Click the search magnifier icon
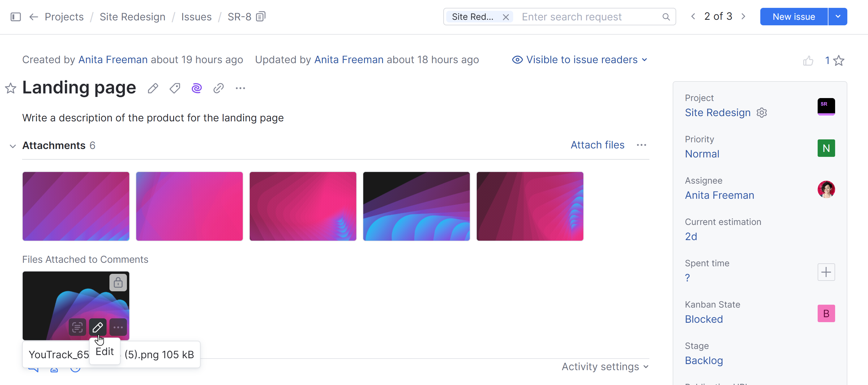This screenshot has width=868, height=385. point(667,17)
